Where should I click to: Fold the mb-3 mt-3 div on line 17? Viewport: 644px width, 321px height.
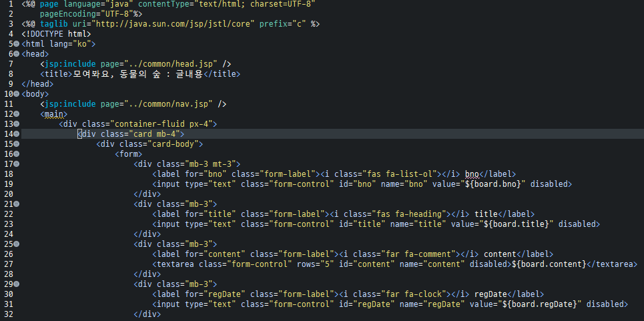tap(17, 164)
